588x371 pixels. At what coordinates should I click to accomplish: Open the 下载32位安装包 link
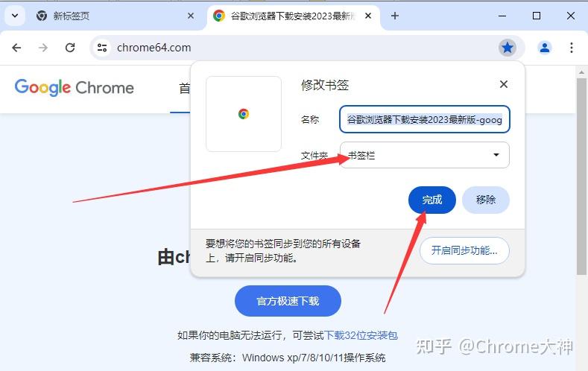click(361, 335)
